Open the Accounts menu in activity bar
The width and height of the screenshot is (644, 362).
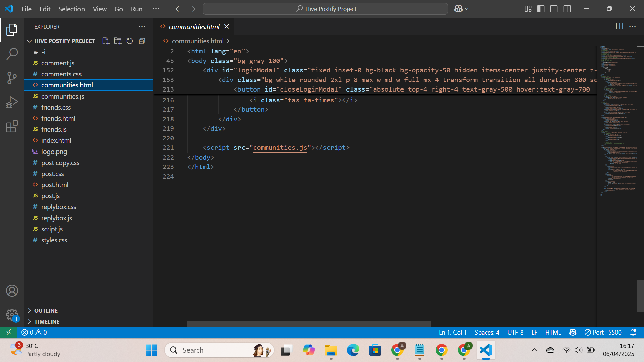coord(12,291)
